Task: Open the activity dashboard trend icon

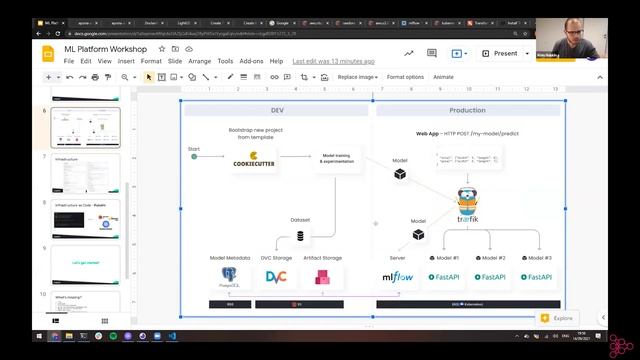Action: tap(409, 53)
